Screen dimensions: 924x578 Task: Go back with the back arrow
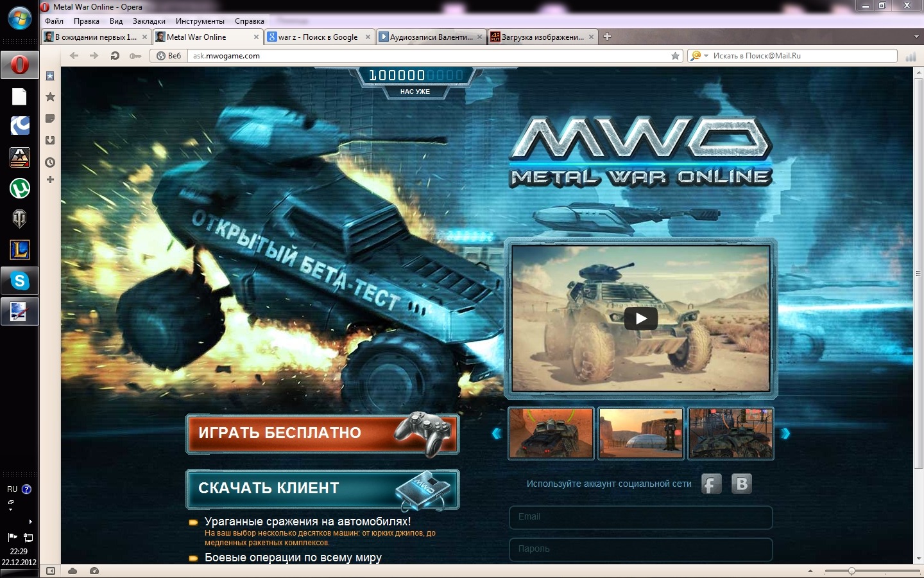(x=74, y=56)
